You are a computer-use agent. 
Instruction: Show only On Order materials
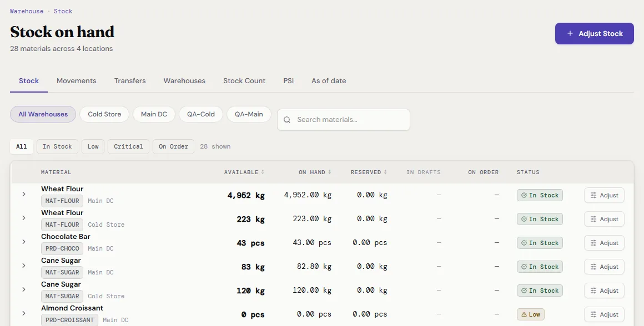point(173,146)
